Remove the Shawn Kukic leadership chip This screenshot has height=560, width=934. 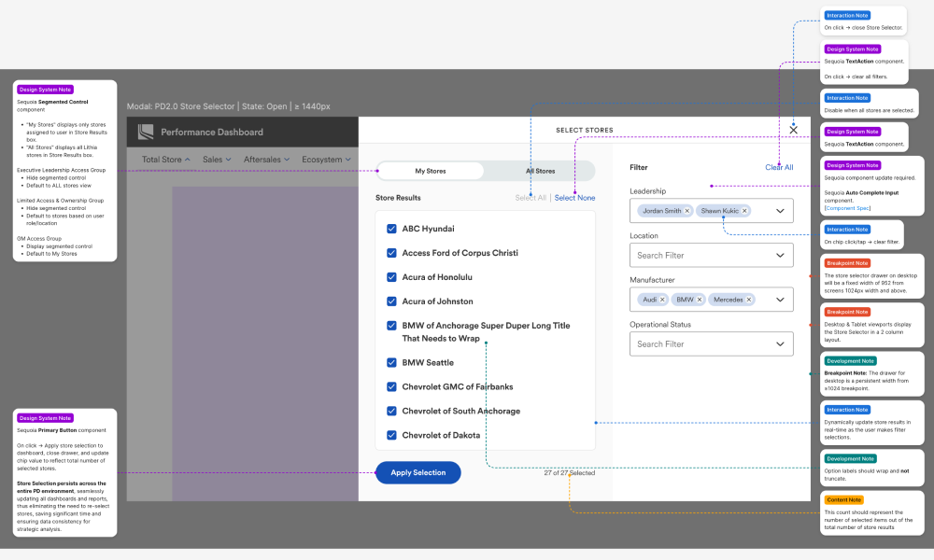tap(744, 211)
